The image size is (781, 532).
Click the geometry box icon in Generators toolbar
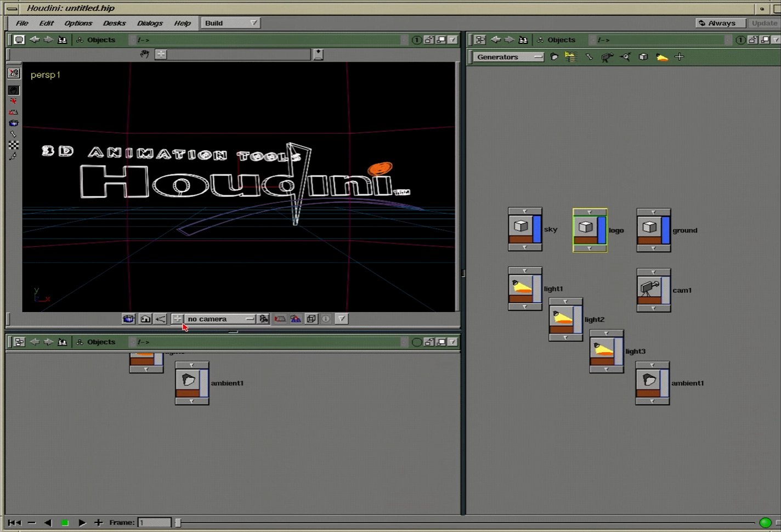point(643,57)
